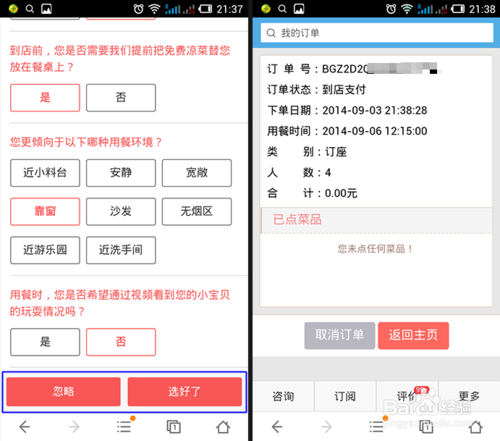Go to home in right browser bar
This screenshot has height=441, width=500.
click(x=476, y=427)
